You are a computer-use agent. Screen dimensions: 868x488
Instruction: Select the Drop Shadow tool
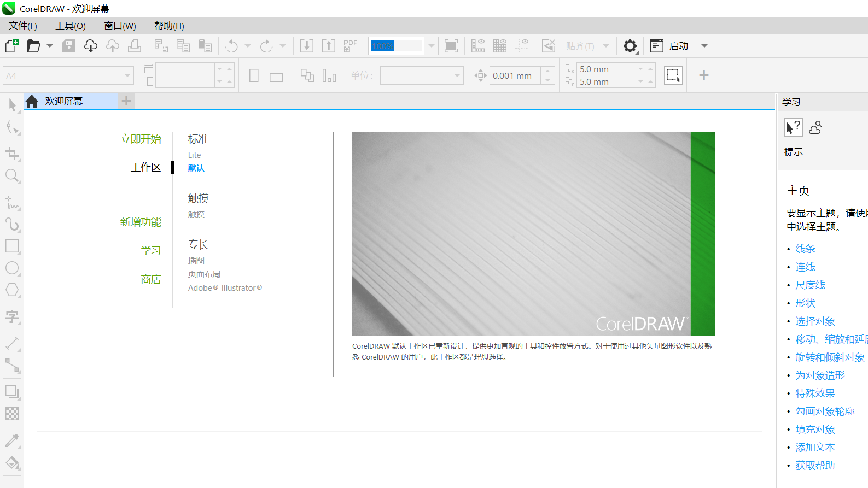click(x=12, y=392)
